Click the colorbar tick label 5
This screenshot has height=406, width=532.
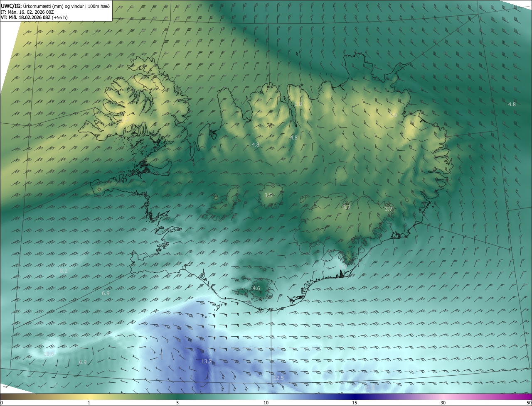click(x=177, y=403)
